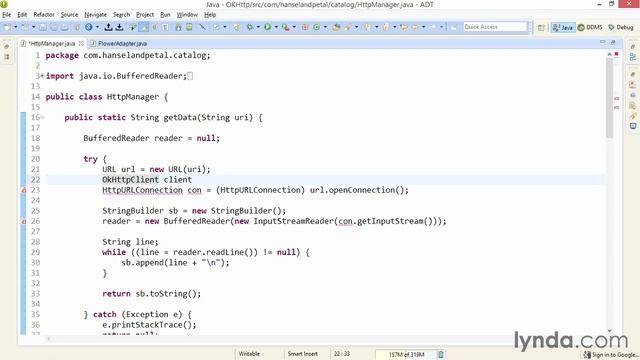Minimize the editor area
Image resolution: width=640 pixels, height=360 pixels.
point(602,42)
